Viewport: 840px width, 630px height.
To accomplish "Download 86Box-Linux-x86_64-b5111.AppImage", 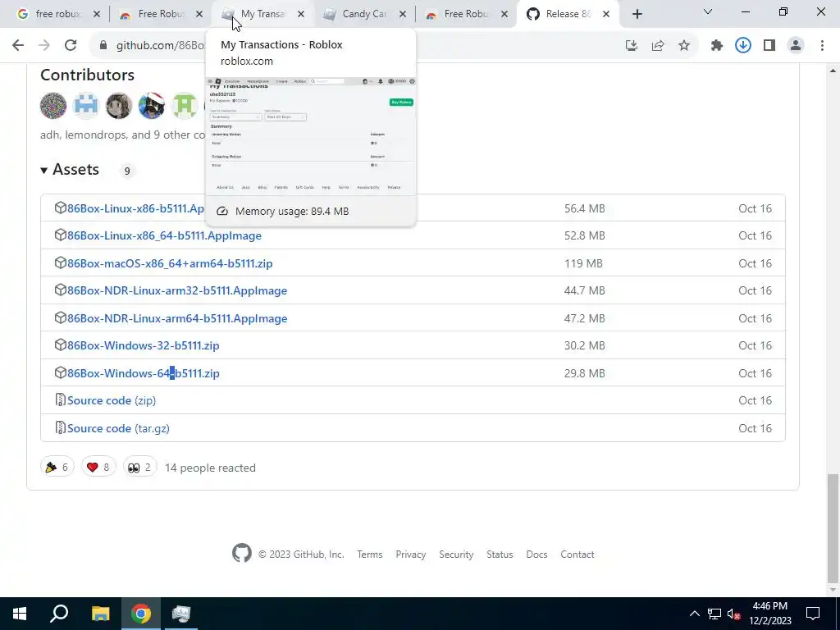I will click(164, 235).
